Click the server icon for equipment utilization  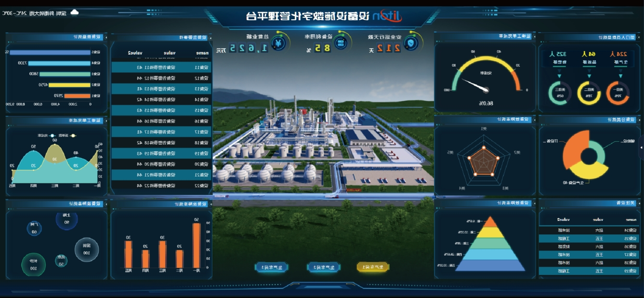click(340, 43)
